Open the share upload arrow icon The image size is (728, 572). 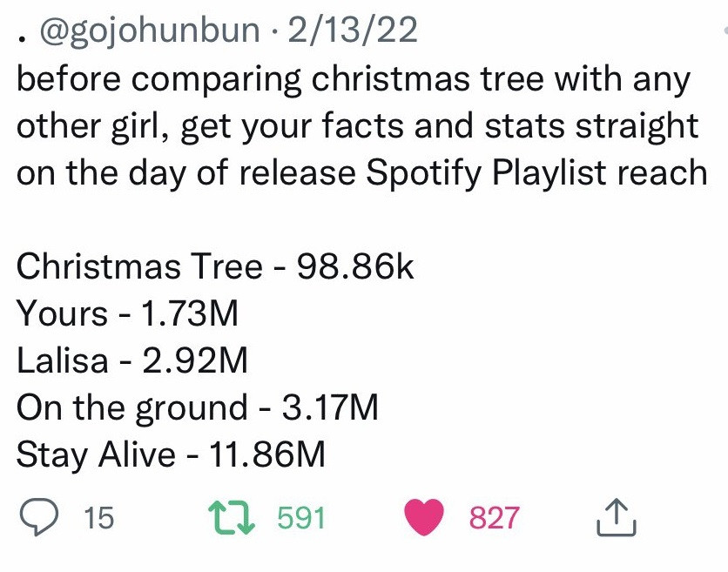coord(617,518)
